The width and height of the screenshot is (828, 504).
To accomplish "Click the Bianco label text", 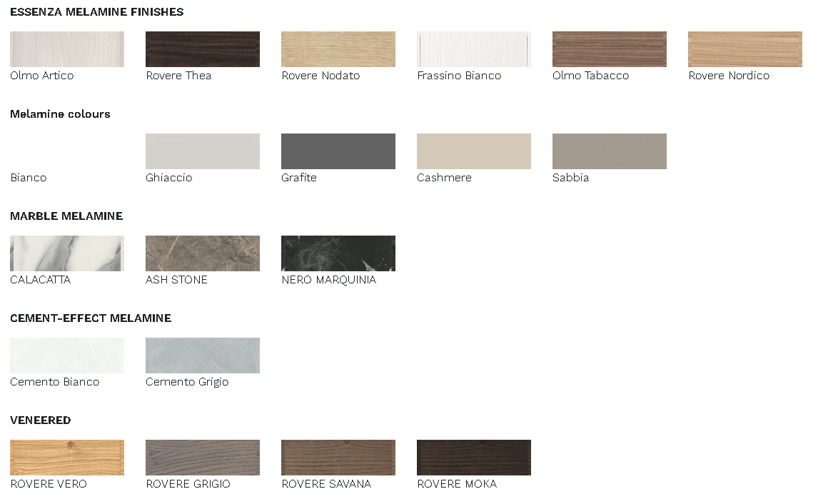I will point(29,178).
